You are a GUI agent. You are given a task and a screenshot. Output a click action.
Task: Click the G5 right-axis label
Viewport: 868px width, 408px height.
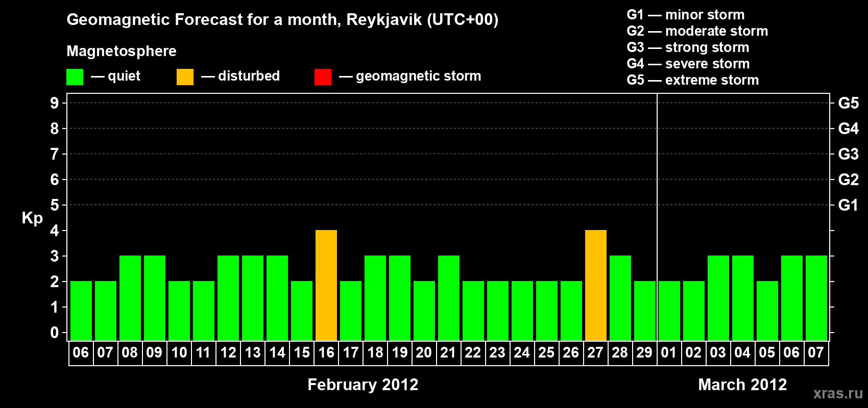849,103
